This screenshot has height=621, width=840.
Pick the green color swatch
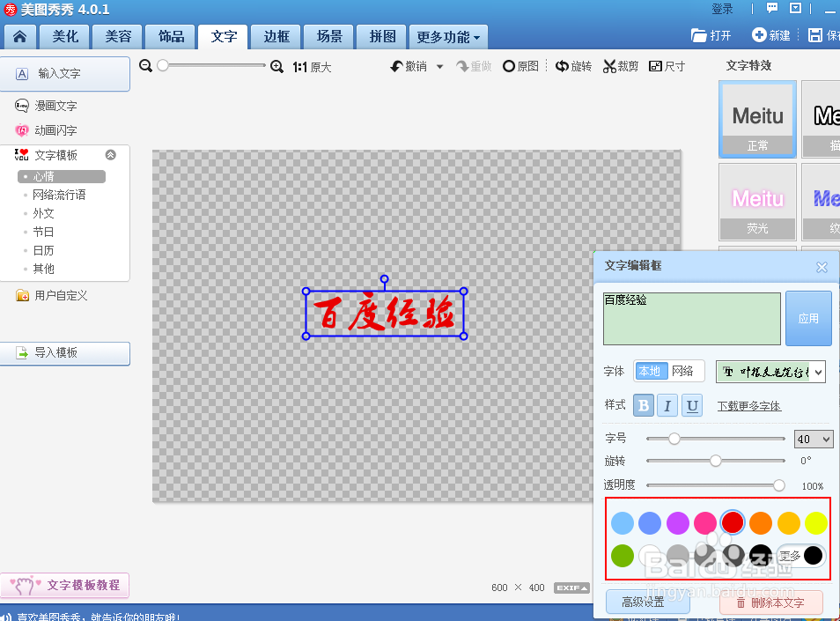(622, 556)
